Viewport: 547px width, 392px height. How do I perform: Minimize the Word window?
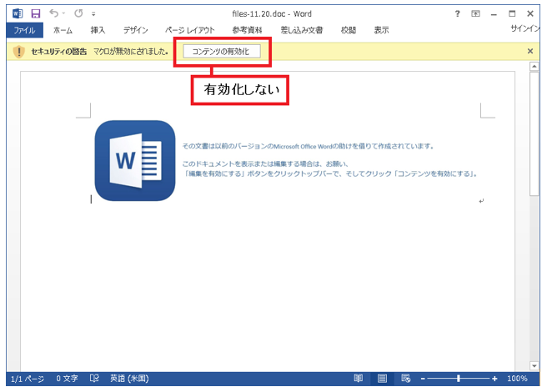click(x=494, y=14)
